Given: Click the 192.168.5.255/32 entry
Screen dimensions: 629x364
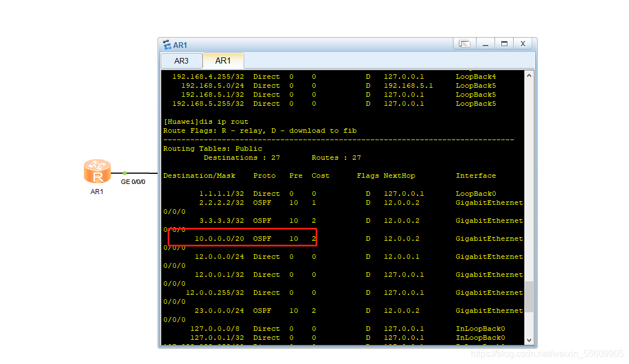Looking at the screenshot, I should pos(208,104).
